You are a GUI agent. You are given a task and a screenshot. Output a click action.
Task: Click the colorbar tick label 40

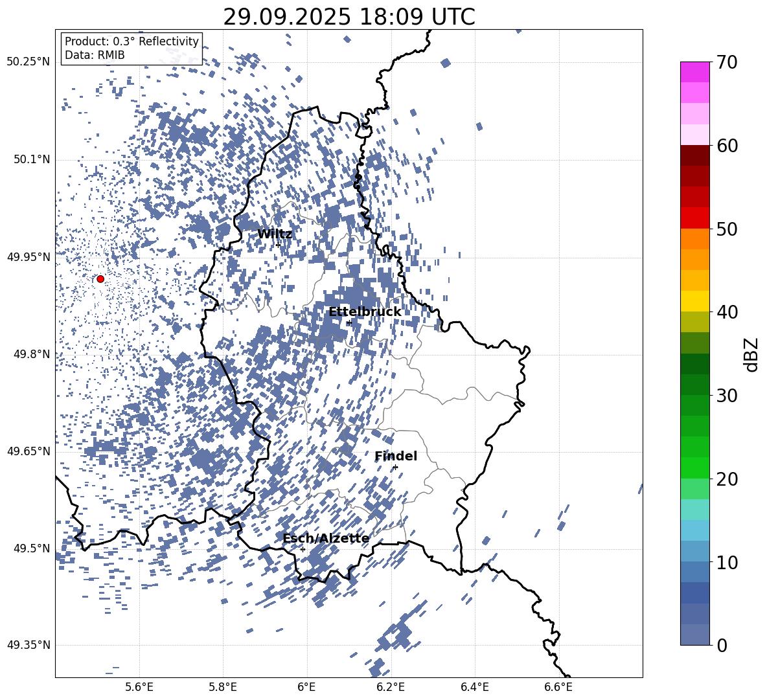pyautogui.click(x=727, y=312)
